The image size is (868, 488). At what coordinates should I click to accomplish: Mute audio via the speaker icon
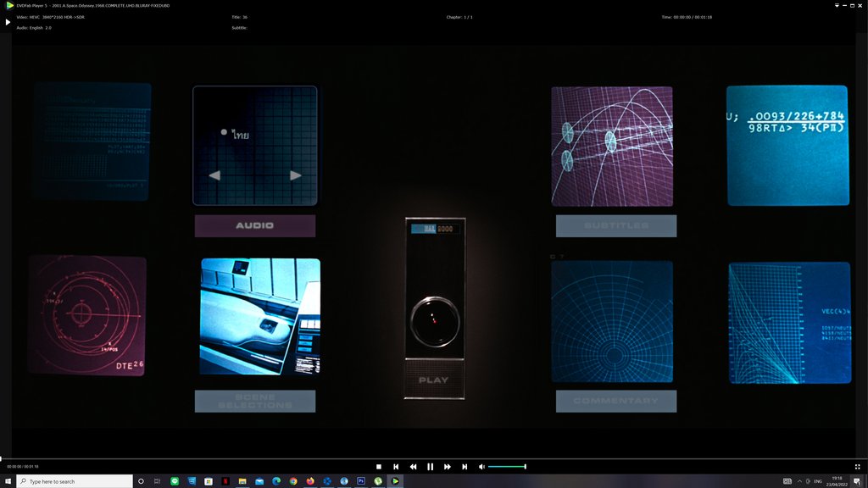(481, 467)
